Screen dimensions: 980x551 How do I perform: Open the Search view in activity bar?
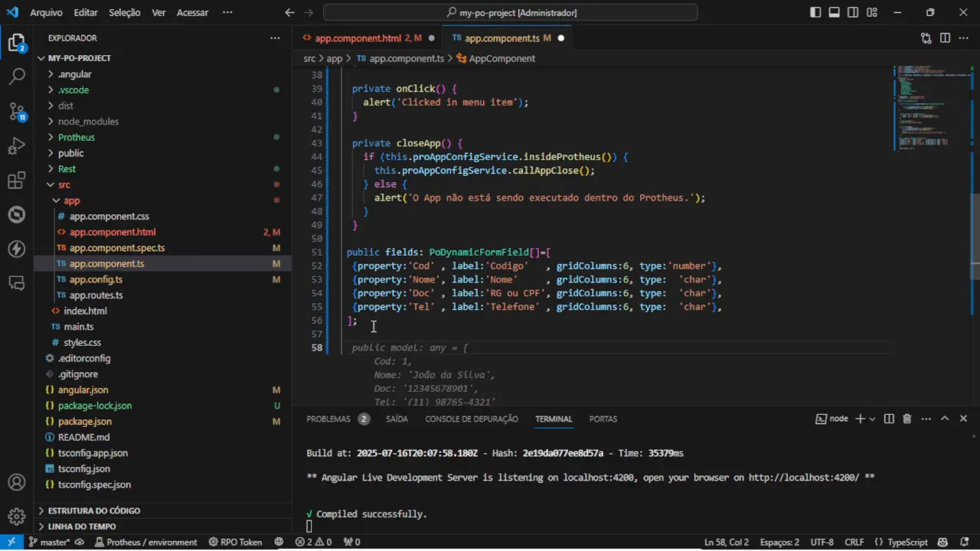(17, 77)
